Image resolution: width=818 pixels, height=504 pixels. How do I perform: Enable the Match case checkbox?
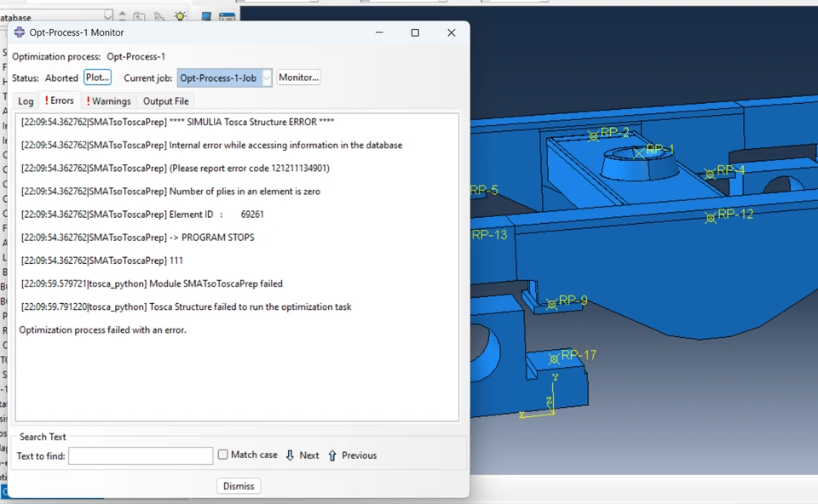pos(222,455)
